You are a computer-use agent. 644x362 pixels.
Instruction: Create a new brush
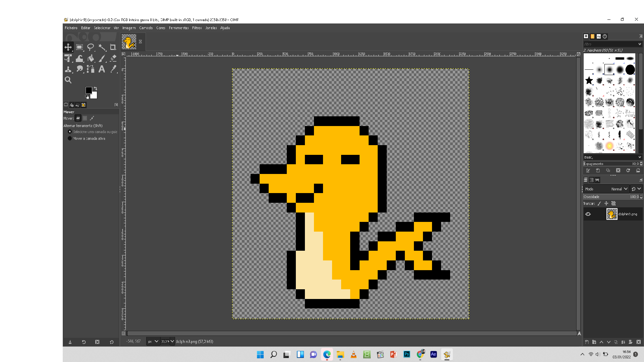[x=598, y=171]
